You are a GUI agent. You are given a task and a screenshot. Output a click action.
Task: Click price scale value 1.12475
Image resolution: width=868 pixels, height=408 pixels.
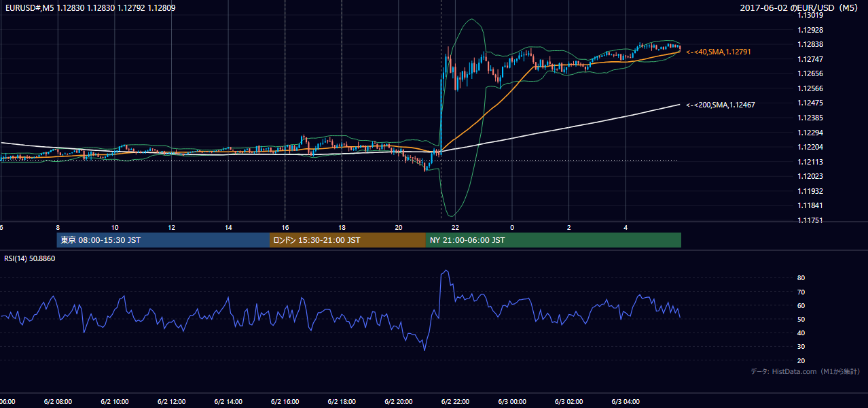810,103
